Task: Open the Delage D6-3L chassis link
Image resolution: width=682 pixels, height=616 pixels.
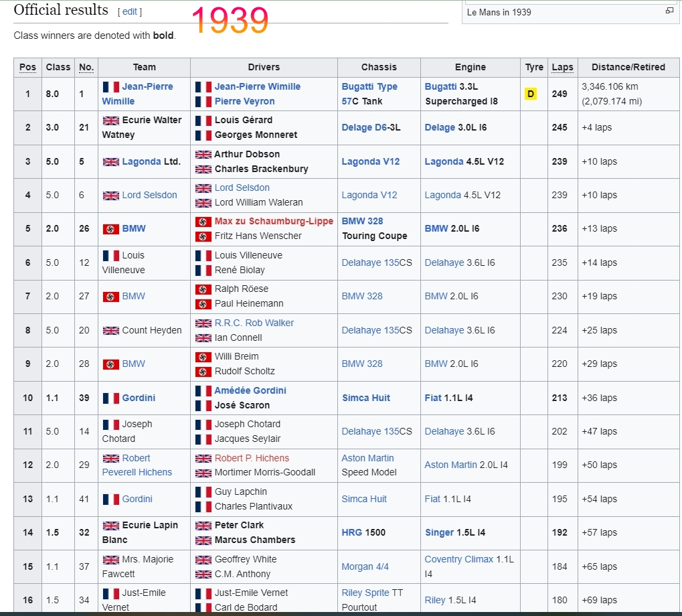Action: pyautogui.click(x=364, y=127)
